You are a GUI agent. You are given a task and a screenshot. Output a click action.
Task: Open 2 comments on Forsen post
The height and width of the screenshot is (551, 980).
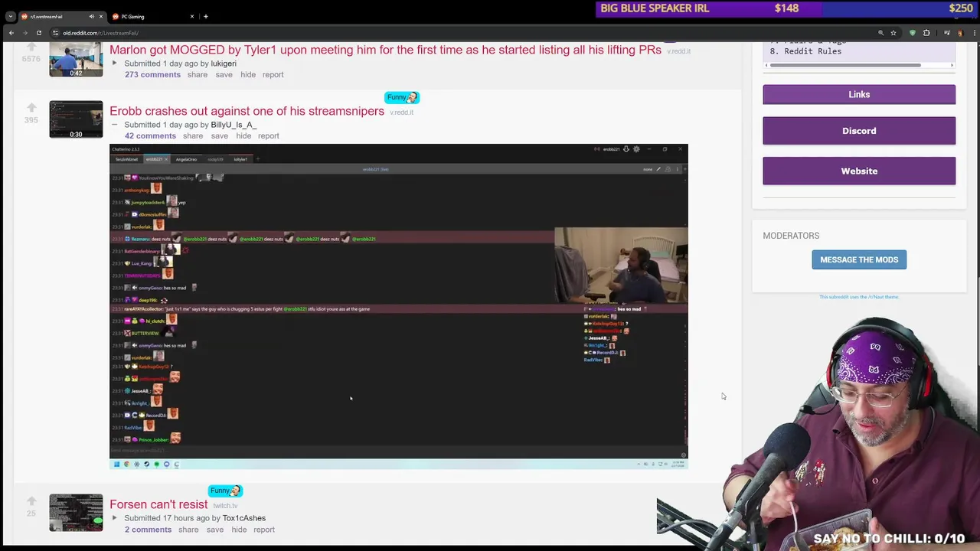click(x=148, y=530)
